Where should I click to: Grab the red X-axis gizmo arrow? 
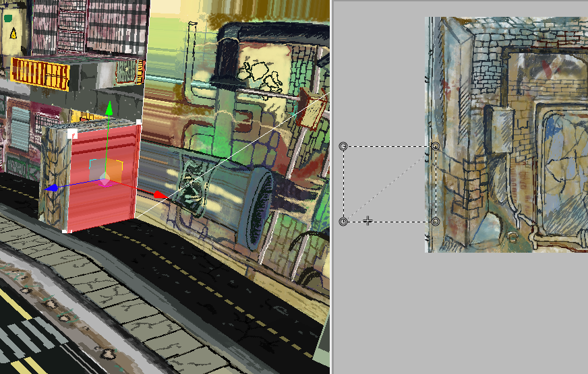161,195
